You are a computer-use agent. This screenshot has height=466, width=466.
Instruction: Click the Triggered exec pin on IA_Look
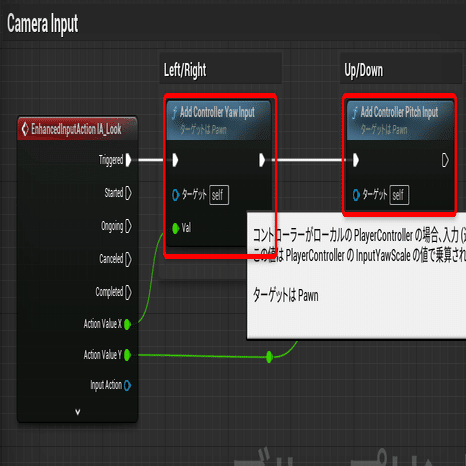click(129, 160)
